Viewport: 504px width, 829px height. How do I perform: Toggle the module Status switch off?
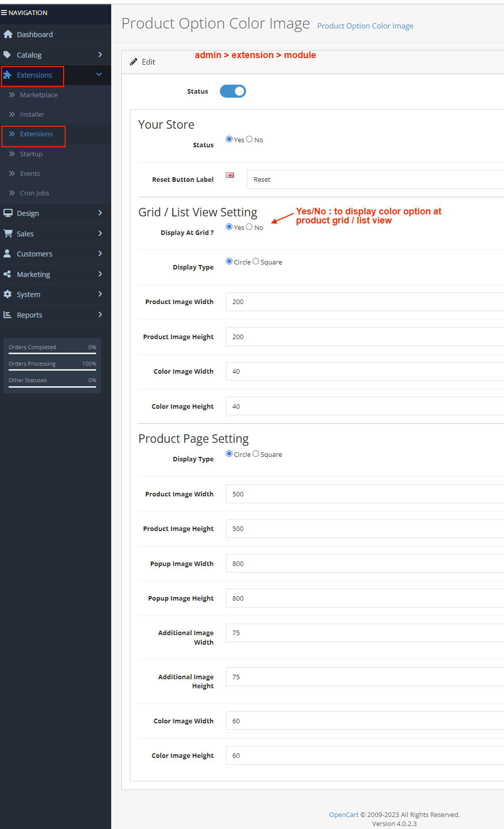233,91
